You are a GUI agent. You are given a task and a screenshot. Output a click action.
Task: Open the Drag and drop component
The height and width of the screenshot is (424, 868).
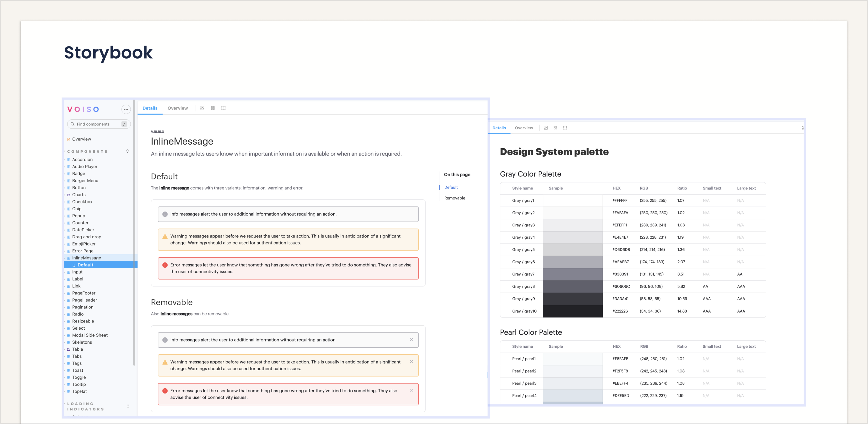(x=87, y=237)
